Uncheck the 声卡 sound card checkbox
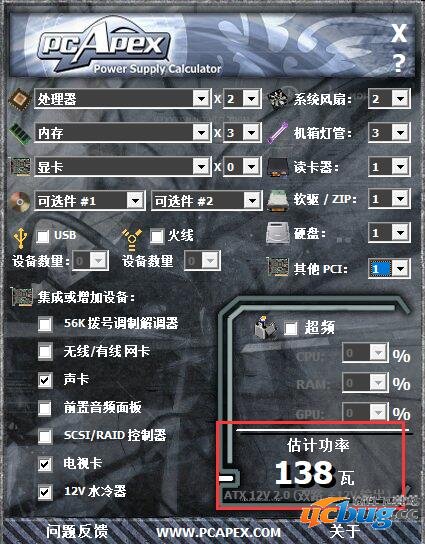 point(45,380)
